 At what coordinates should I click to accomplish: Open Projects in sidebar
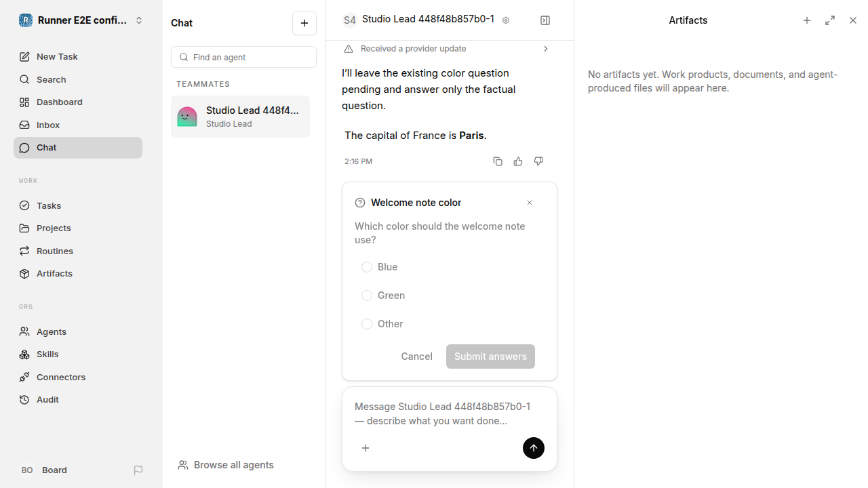(x=78, y=228)
